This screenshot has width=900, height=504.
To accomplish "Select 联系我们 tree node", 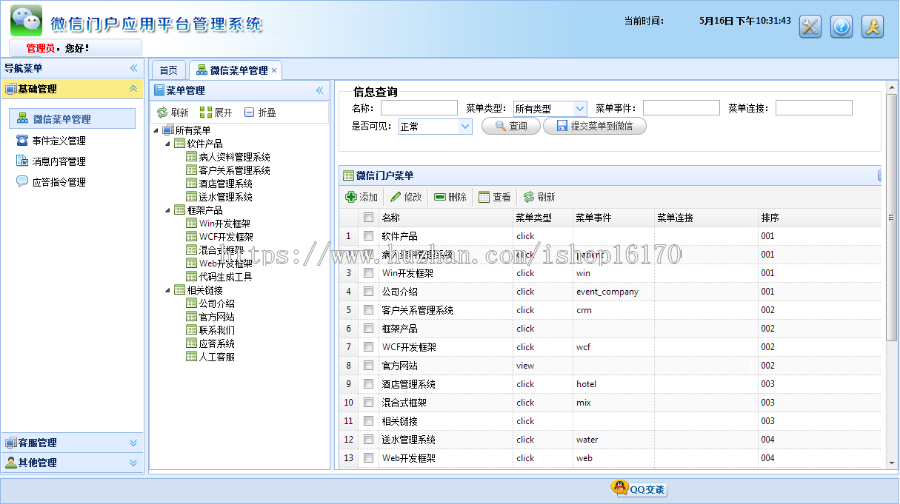I will coord(216,330).
